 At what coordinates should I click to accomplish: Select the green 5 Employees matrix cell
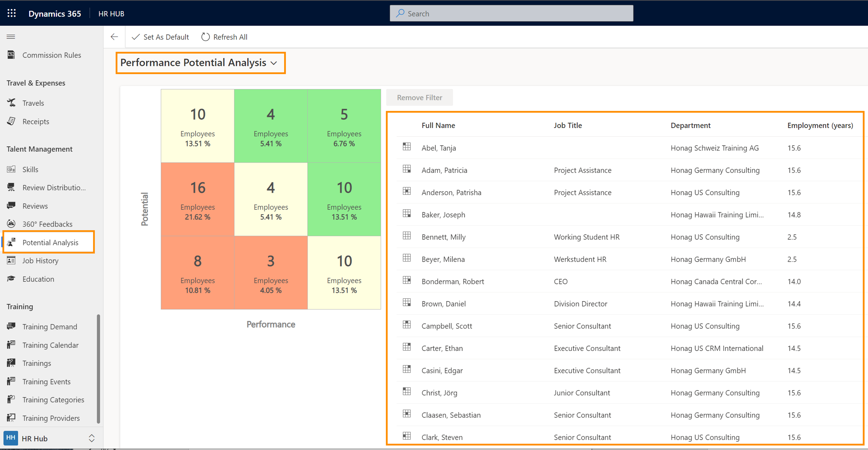tap(344, 126)
